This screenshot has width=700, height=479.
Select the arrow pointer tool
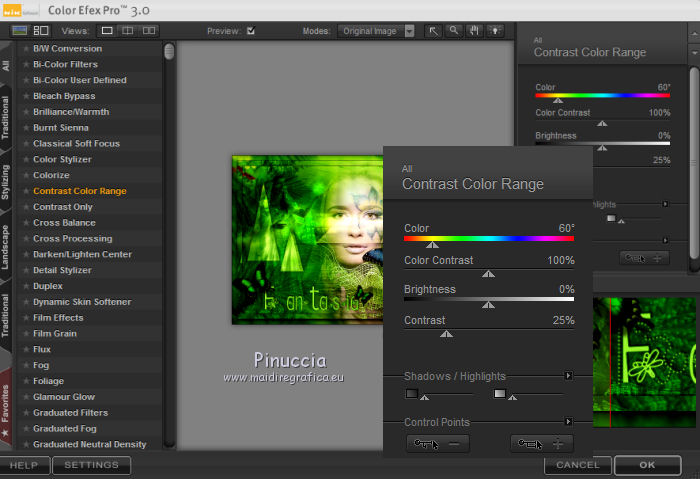pyautogui.click(x=433, y=31)
